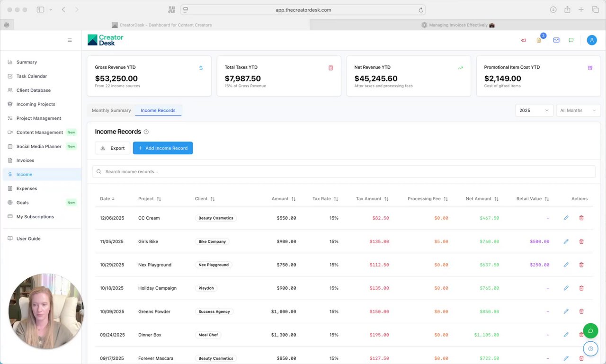Open the user profile avatar
This screenshot has width=606, height=364.
coord(592,40)
